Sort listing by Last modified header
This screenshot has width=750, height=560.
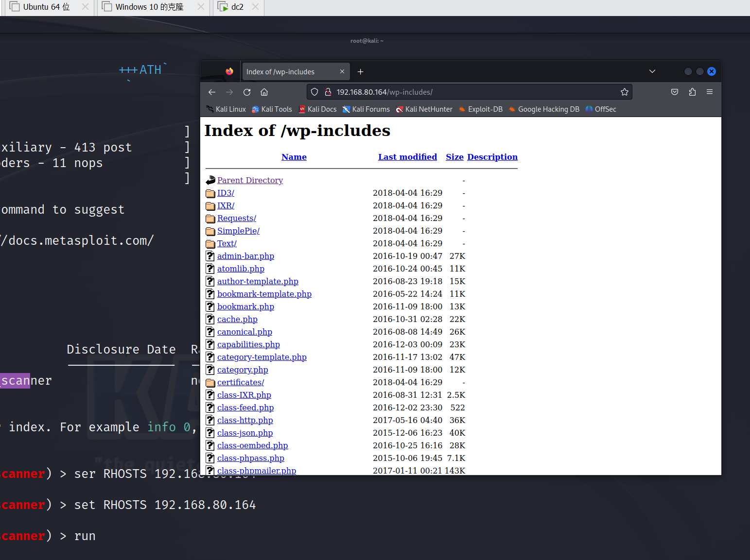(x=407, y=157)
